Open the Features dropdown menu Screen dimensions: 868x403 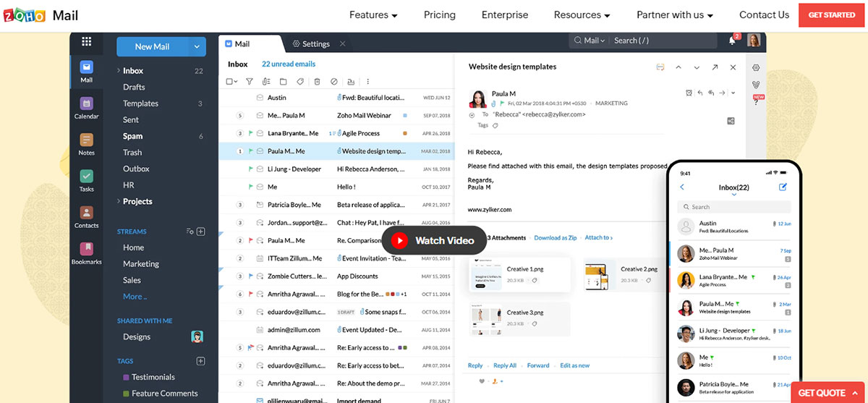pyautogui.click(x=373, y=14)
